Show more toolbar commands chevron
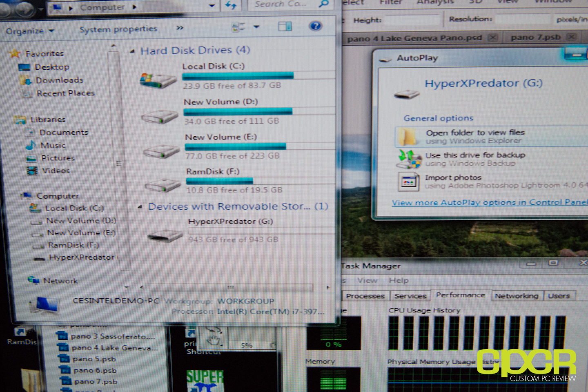 tap(180, 28)
